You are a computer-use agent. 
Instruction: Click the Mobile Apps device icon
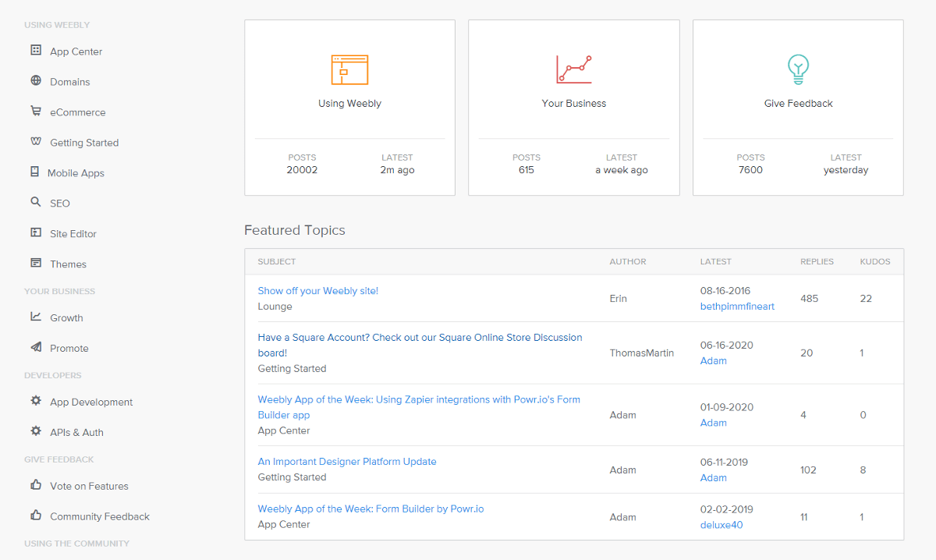tap(34, 172)
